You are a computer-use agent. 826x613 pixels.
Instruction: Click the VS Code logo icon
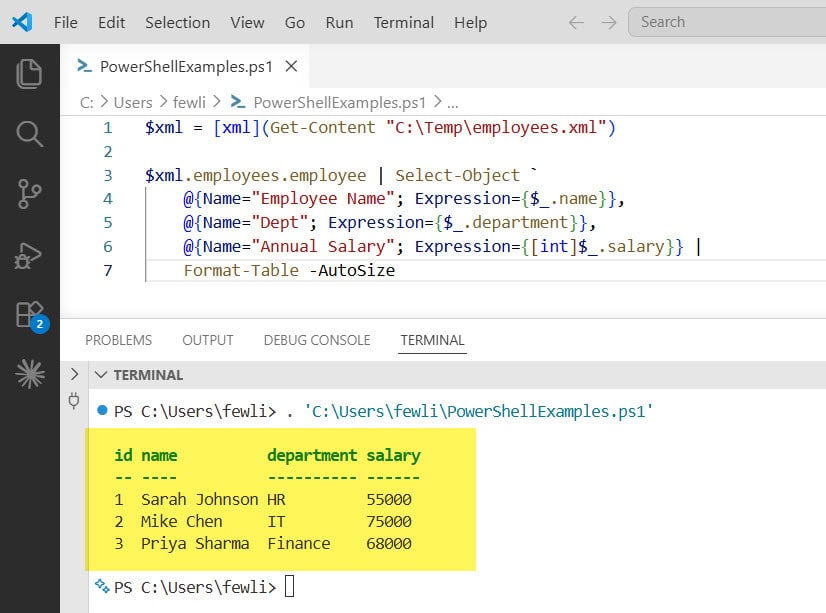click(x=22, y=22)
